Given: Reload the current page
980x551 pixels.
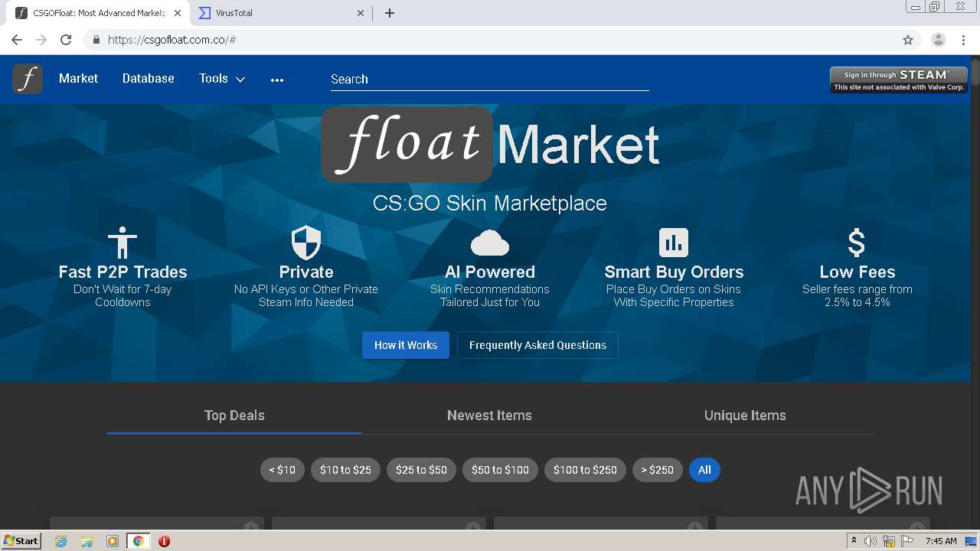Looking at the screenshot, I should click(66, 40).
